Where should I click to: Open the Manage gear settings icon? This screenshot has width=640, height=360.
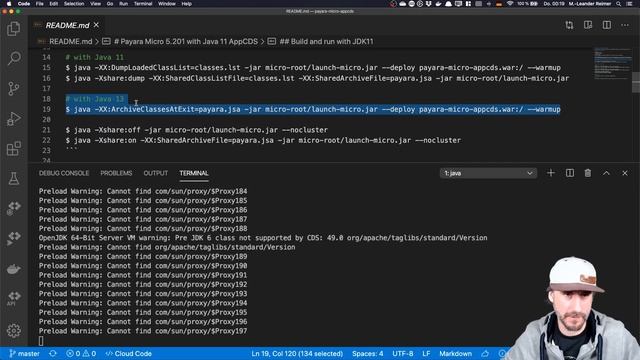(14, 330)
